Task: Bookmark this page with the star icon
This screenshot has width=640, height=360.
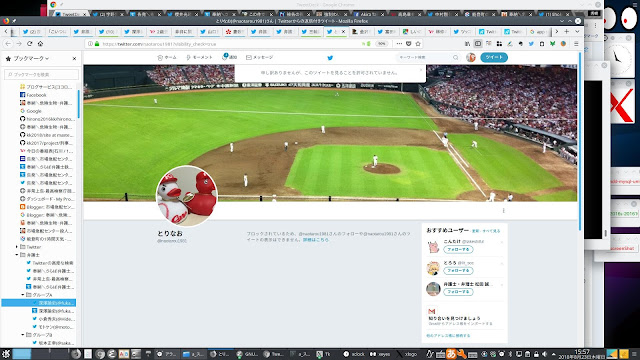Action: coord(418,44)
